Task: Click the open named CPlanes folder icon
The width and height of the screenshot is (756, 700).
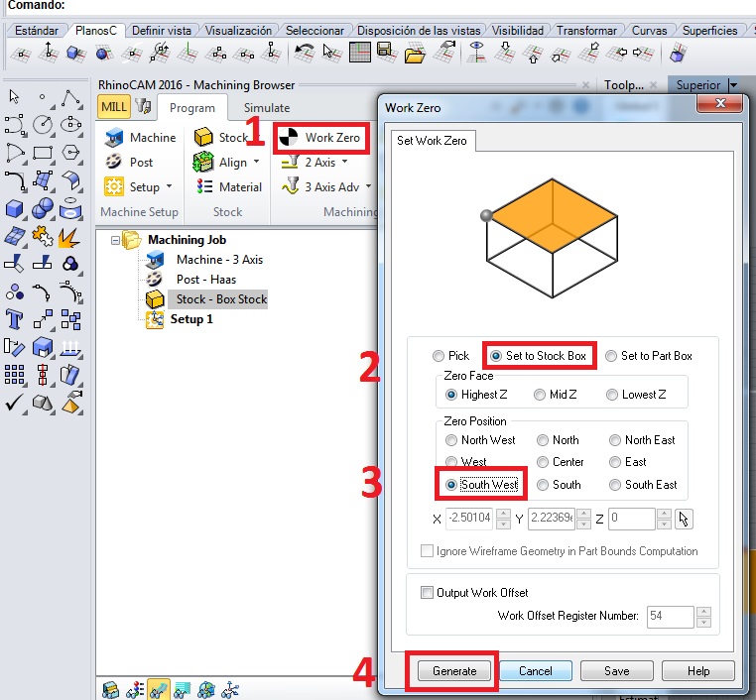Action: [x=415, y=55]
